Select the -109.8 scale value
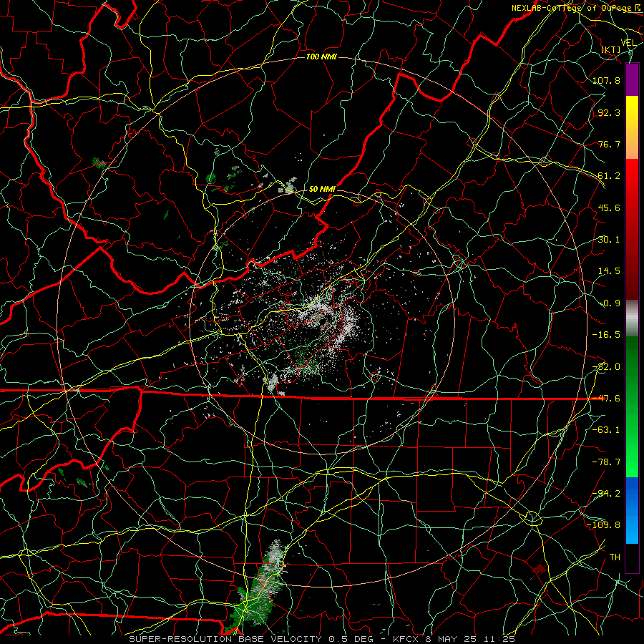The height and width of the screenshot is (644, 644). click(x=604, y=525)
